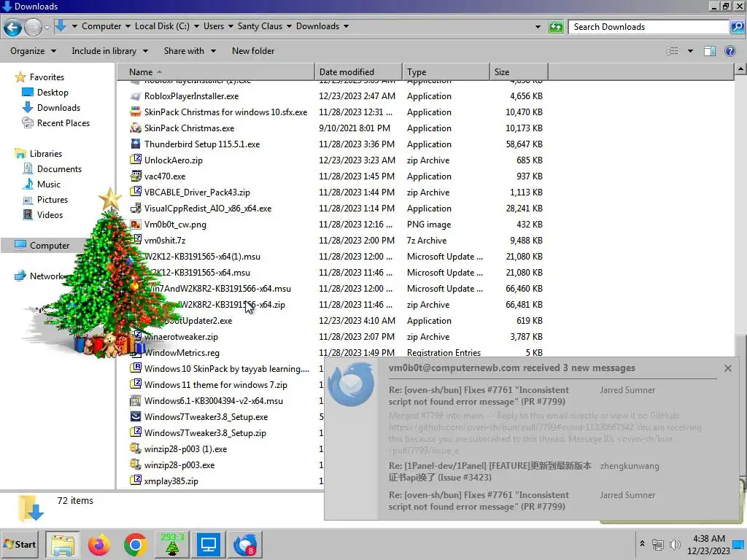Show hidden tray icons arrow
Screen dimensions: 747x560
pyautogui.click(x=642, y=543)
